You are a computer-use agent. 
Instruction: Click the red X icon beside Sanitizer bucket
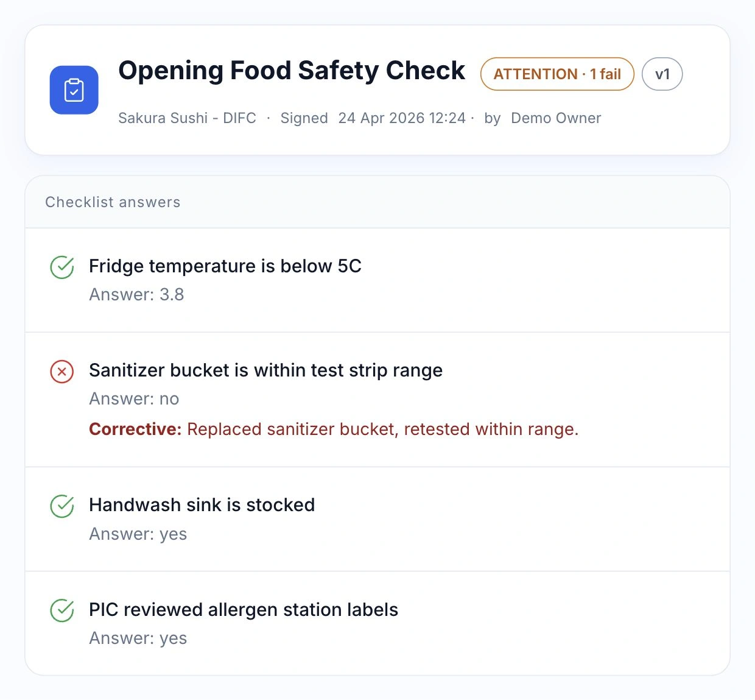[62, 371]
